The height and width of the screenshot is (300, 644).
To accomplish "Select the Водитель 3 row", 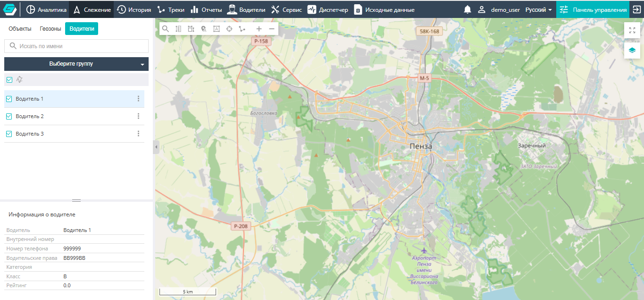I will pyautogui.click(x=74, y=134).
